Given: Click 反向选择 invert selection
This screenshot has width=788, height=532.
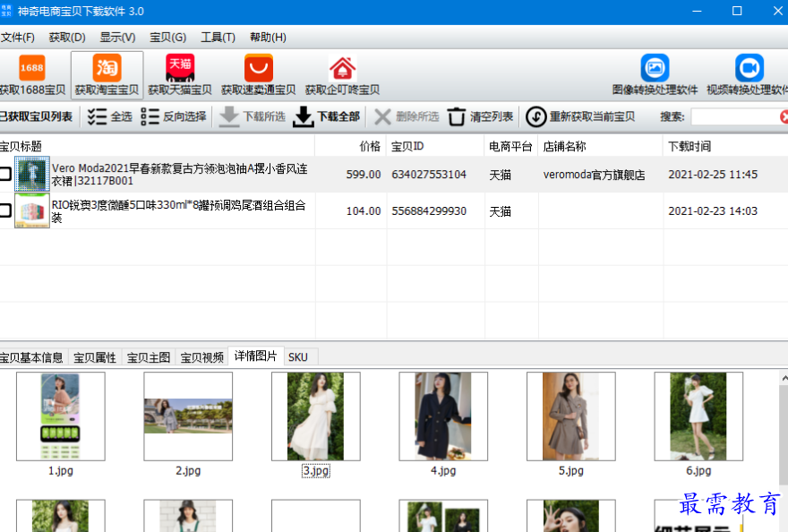Looking at the screenshot, I should pyautogui.click(x=174, y=116).
